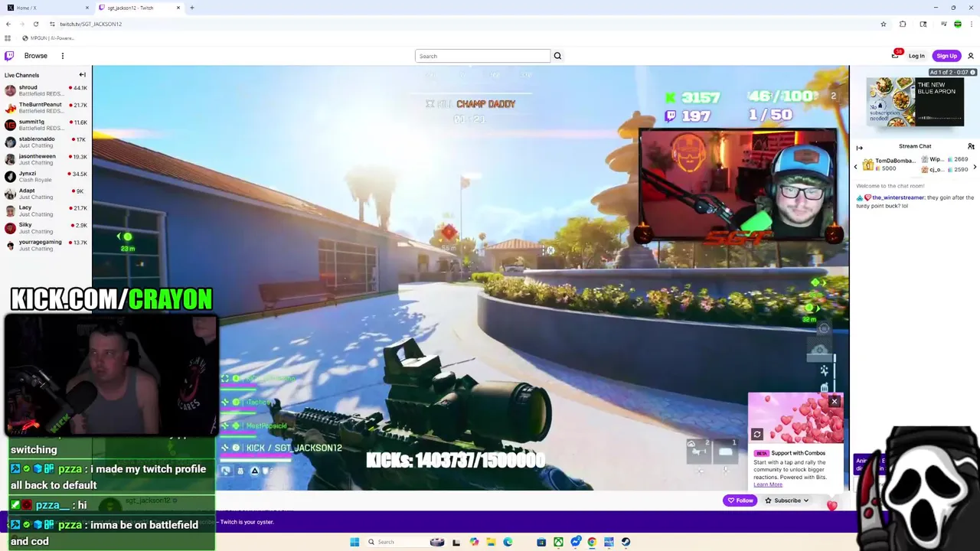This screenshot has height=551, width=980.
Task: Open Steam from the taskbar
Action: (626, 542)
